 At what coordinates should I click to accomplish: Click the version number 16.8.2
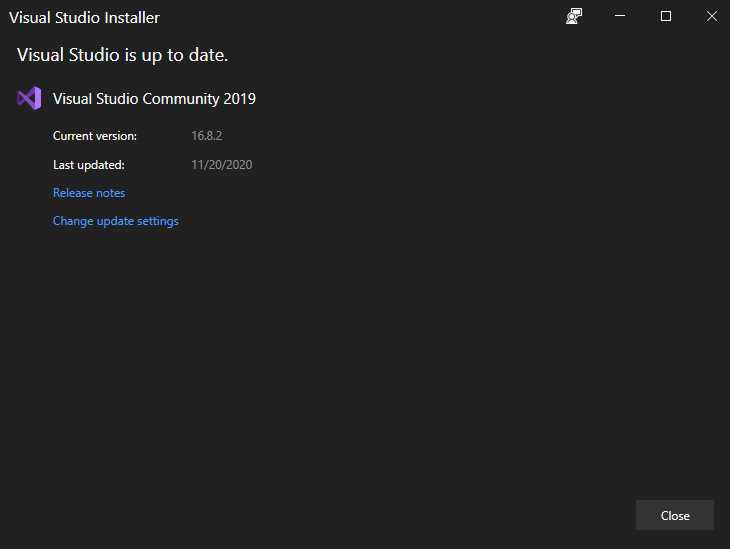(206, 136)
